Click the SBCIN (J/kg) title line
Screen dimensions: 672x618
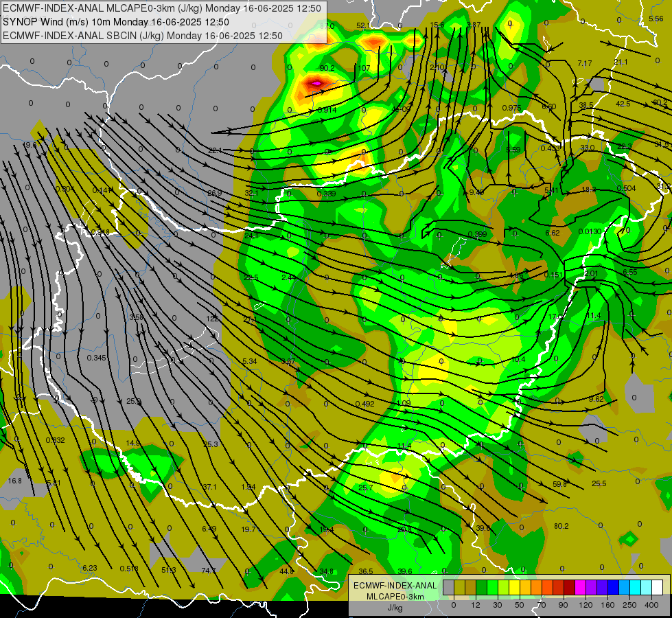coord(143,36)
